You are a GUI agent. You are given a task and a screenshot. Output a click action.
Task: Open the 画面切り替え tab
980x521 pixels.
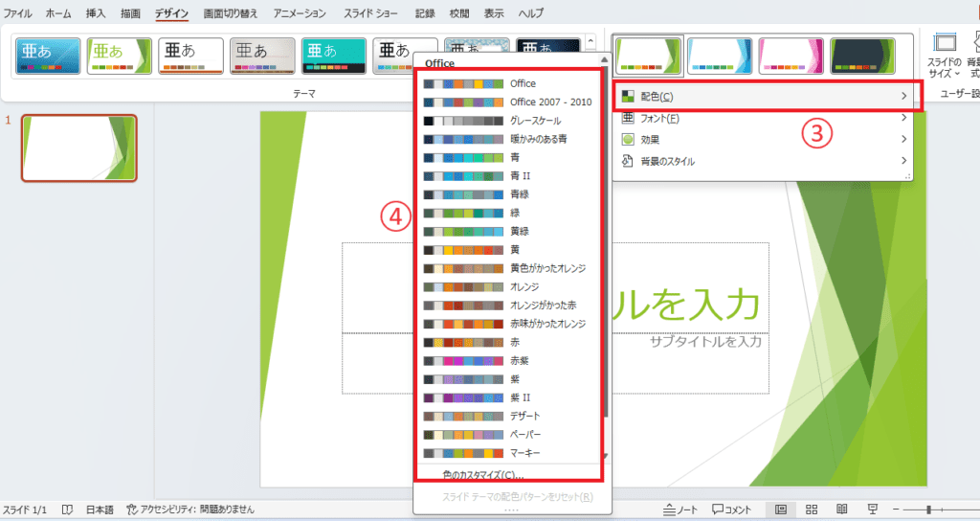(x=231, y=13)
